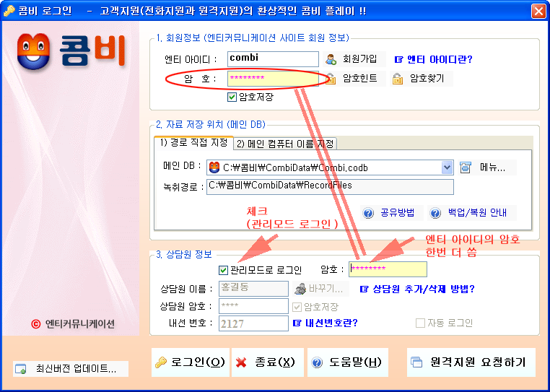
Task: Open the 상담원 추가/삭제 방법? link
Action: (x=417, y=289)
